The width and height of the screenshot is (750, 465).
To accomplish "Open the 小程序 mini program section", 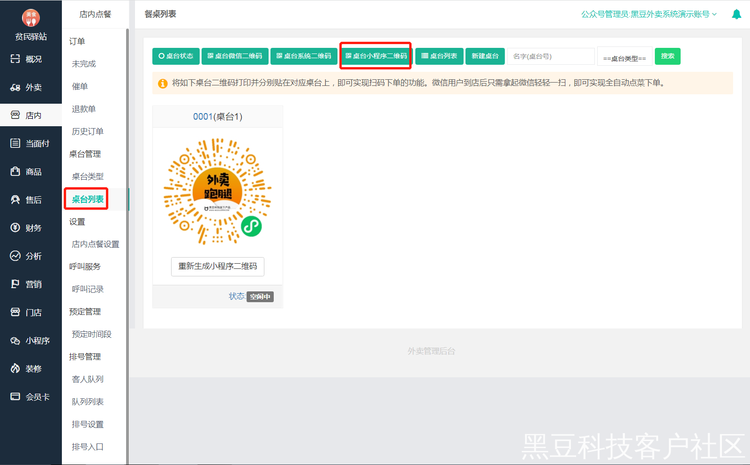I will pyautogui.click(x=31, y=341).
